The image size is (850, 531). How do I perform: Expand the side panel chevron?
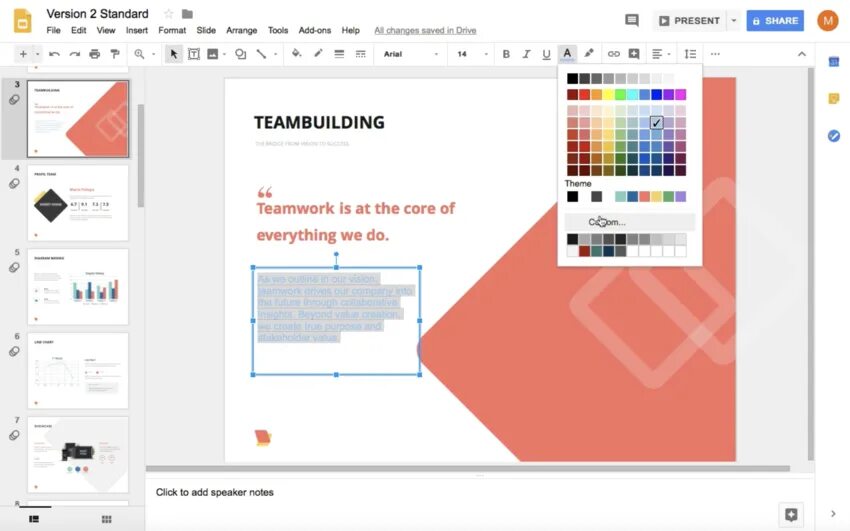pos(834,514)
